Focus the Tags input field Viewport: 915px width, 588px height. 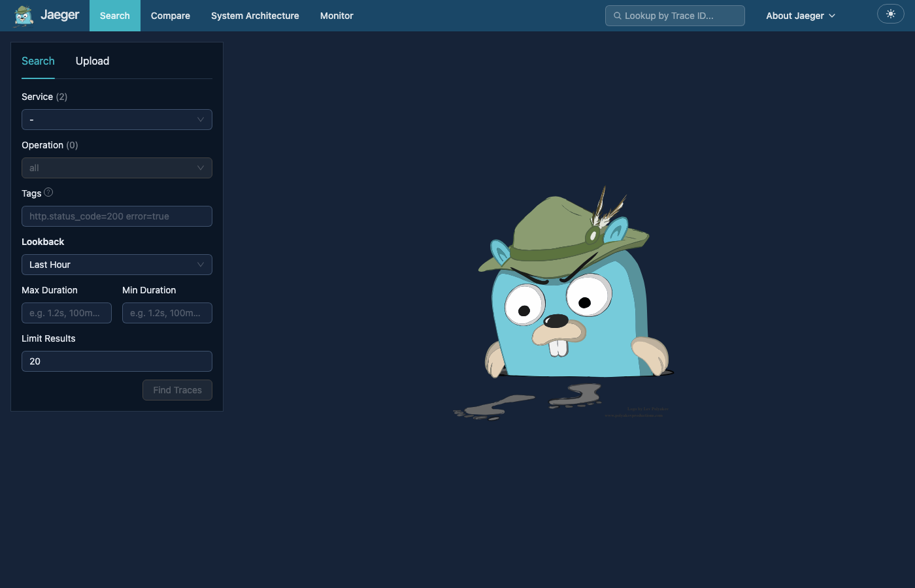pos(116,216)
